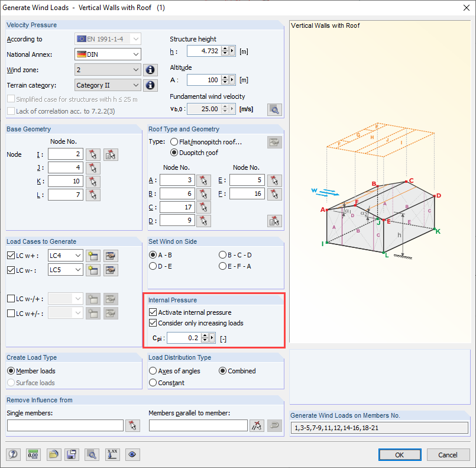Click the details magnifier icon in bottom toolbar
Image resolution: width=476 pixels, height=468 pixels.
(90, 454)
